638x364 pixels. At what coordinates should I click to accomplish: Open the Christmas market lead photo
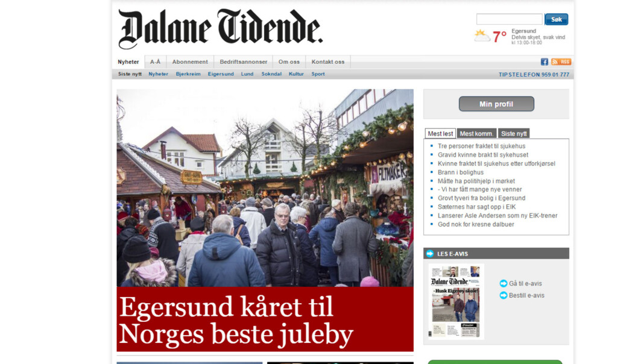click(x=265, y=188)
